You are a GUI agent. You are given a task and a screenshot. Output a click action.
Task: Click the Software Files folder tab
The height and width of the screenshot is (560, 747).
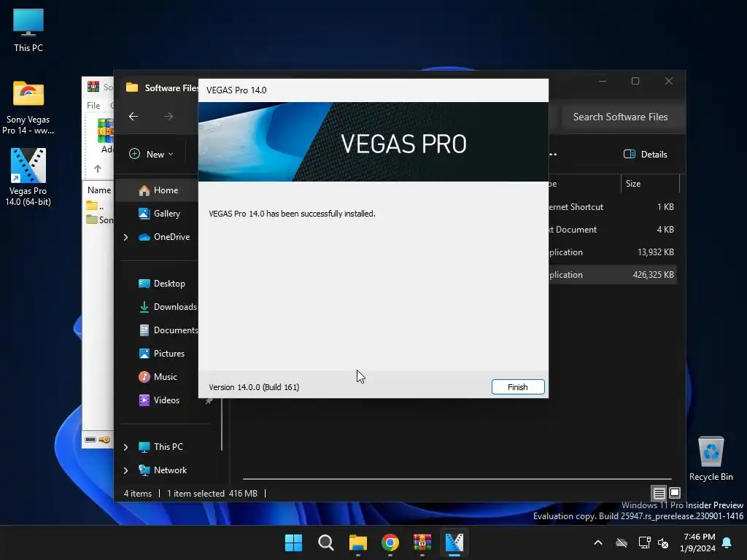[x=162, y=87]
